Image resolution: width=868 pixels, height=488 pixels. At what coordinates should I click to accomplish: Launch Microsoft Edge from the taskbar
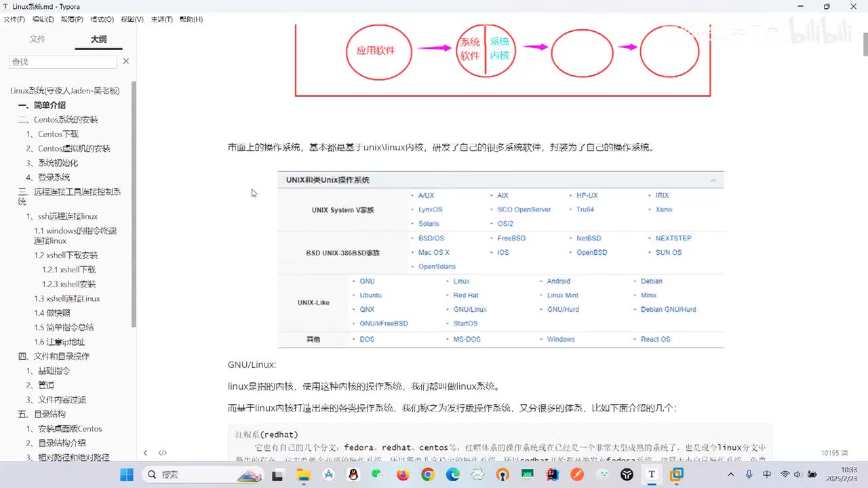[453, 474]
